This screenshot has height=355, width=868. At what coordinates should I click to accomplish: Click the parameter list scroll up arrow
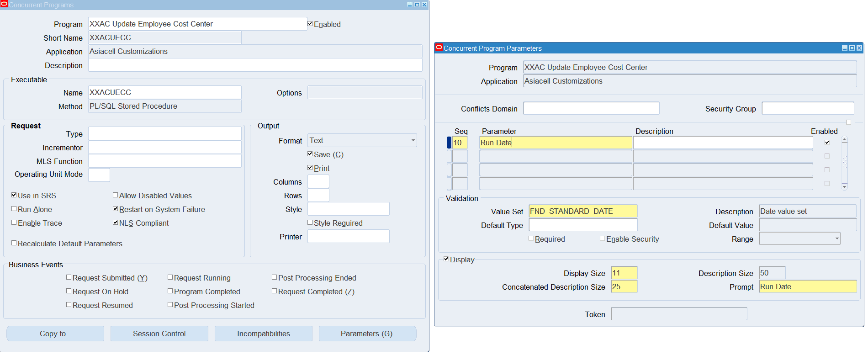coord(844,140)
